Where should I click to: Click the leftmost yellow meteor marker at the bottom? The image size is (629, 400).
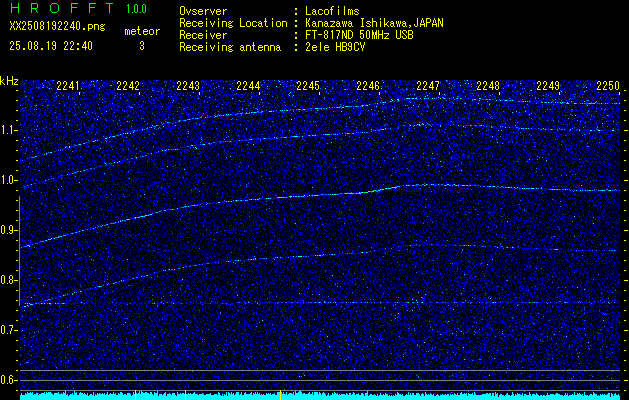pyautogui.click(x=136, y=395)
